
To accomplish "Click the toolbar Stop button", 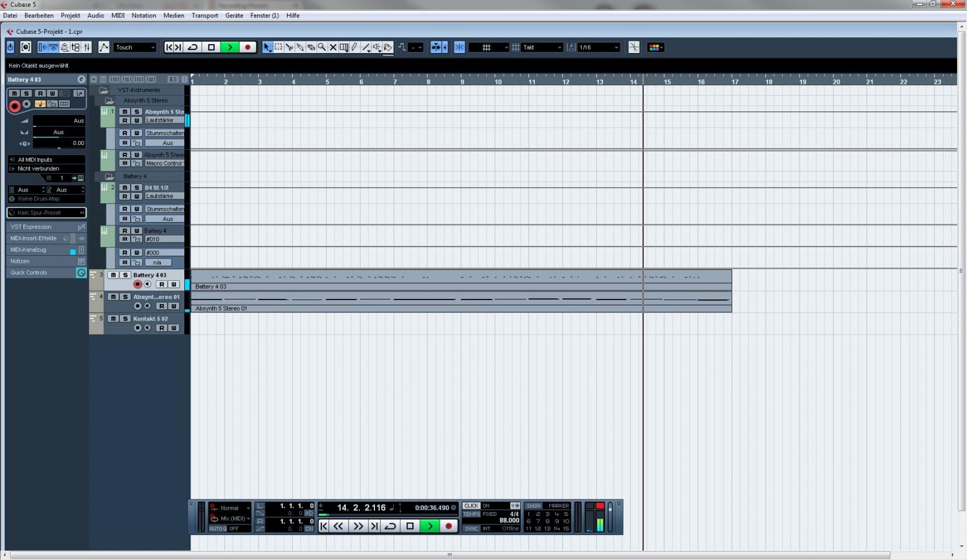I will pos(211,47).
